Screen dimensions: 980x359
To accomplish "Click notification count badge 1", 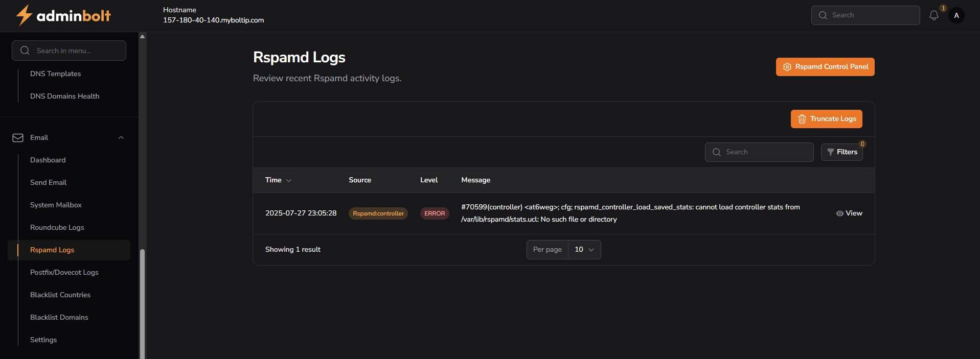I will pyautogui.click(x=943, y=8).
